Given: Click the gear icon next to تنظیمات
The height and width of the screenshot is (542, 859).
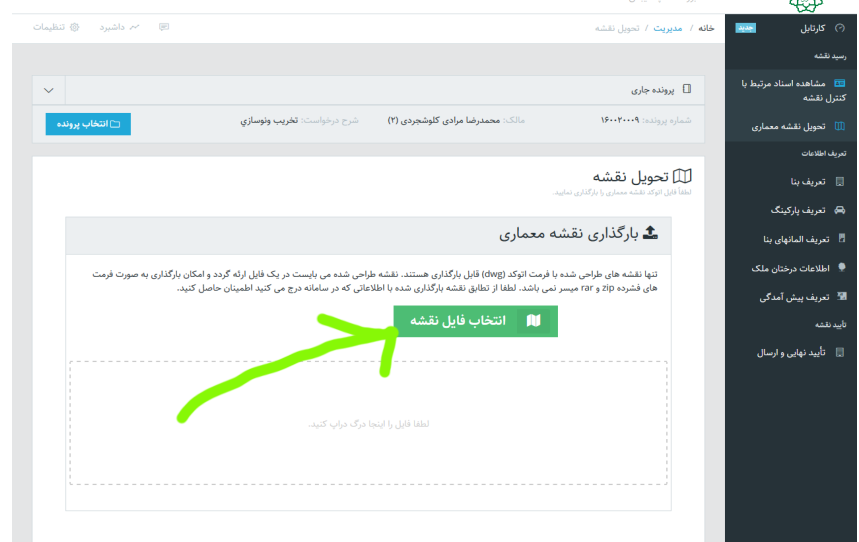Looking at the screenshot, I should [74, 27].
